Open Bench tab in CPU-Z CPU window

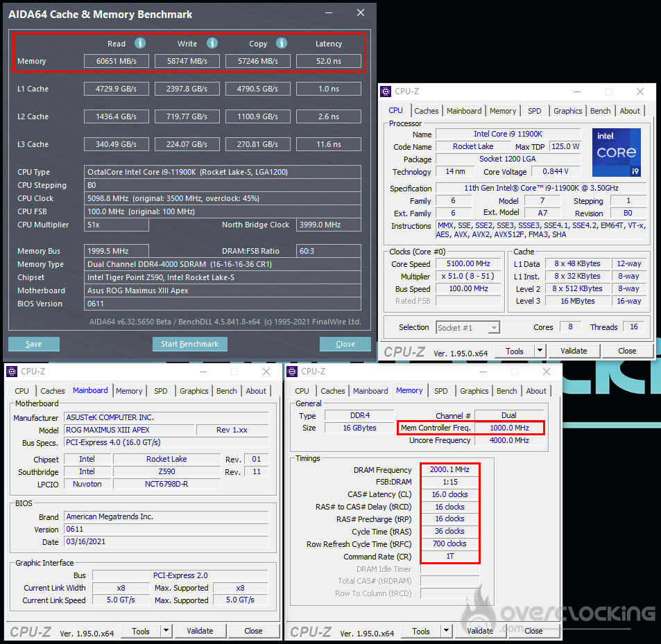click(x=600, y=111)
